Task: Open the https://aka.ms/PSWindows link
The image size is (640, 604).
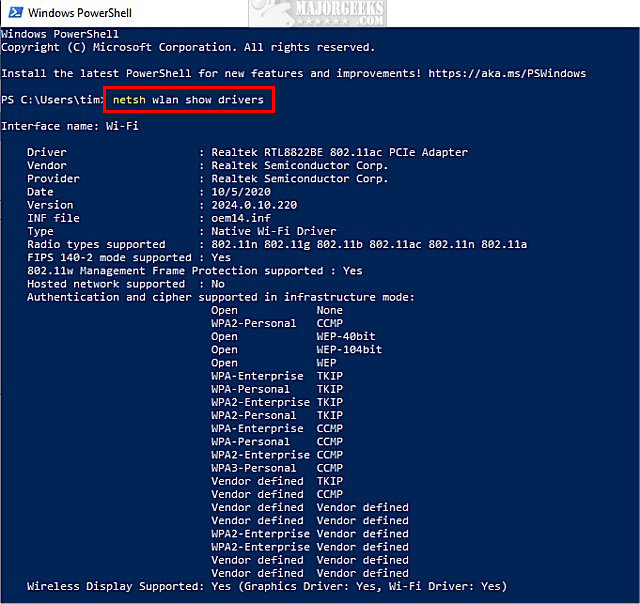Action: 507,73
